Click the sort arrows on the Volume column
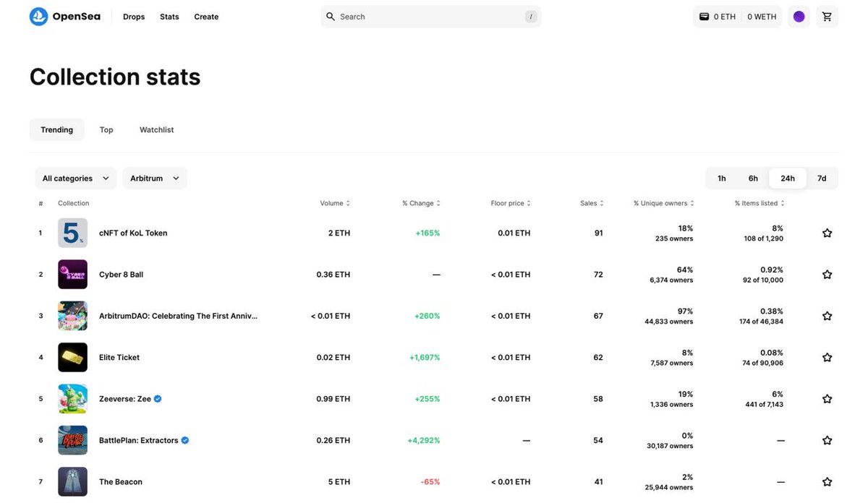The height and width of the screenshot is (503, 868). (349, 203)
